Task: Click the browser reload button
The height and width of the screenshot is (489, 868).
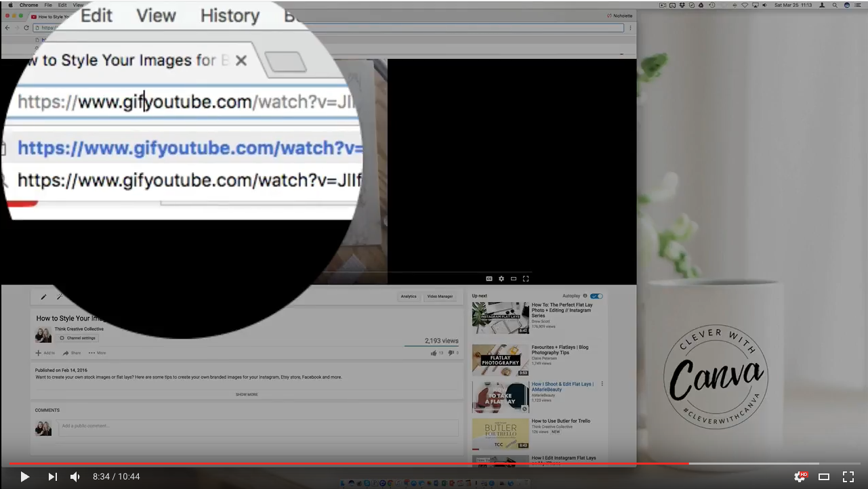Action: click(x=26, y=28)
